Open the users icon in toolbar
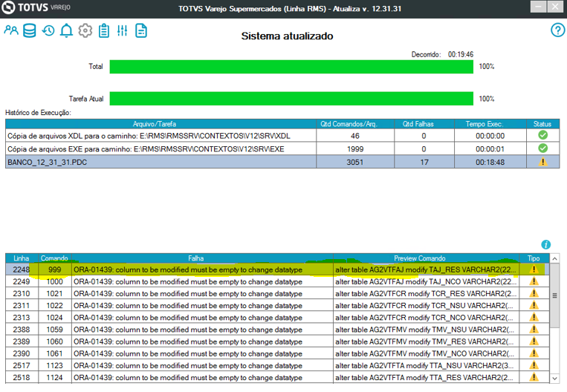 click(x=11, y=30)
